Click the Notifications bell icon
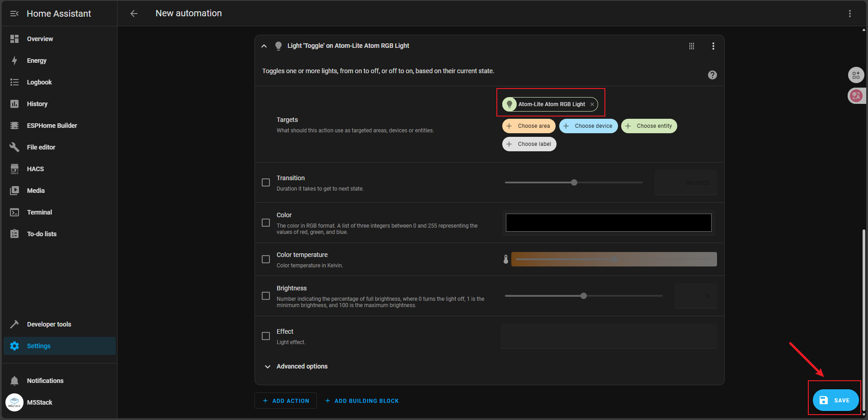 (x=14, y=381)
